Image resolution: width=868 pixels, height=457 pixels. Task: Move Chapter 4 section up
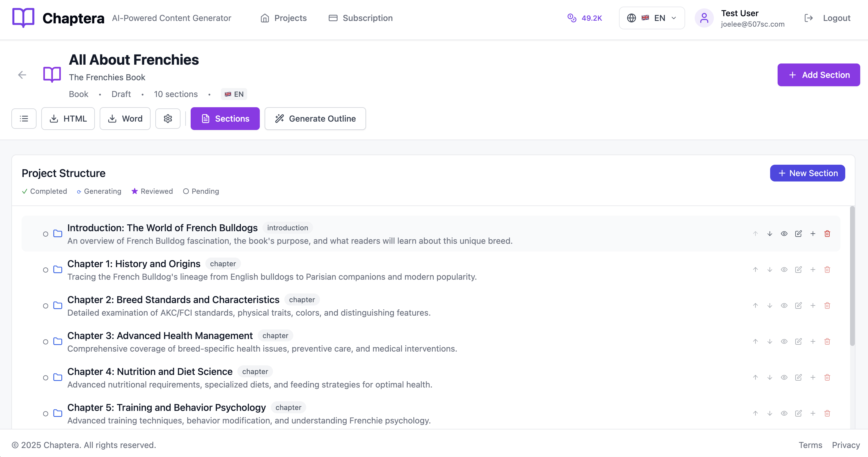pyautogui.click(x=755, y=377)
